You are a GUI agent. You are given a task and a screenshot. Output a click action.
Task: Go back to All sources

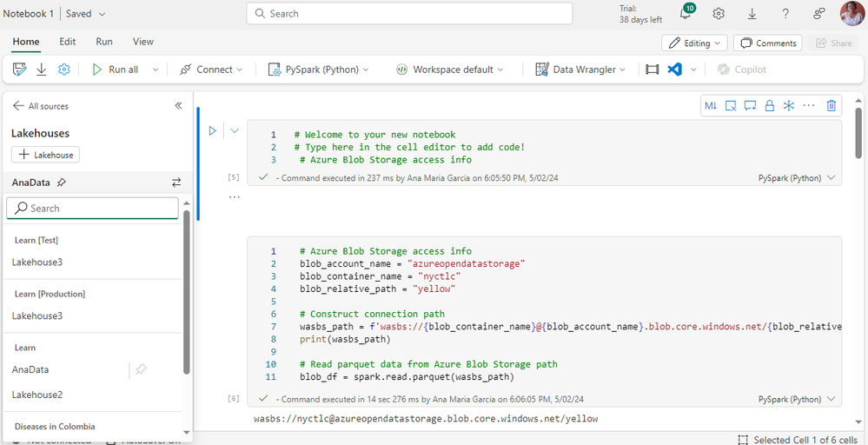pyautogui.click(x=41, y=106)
